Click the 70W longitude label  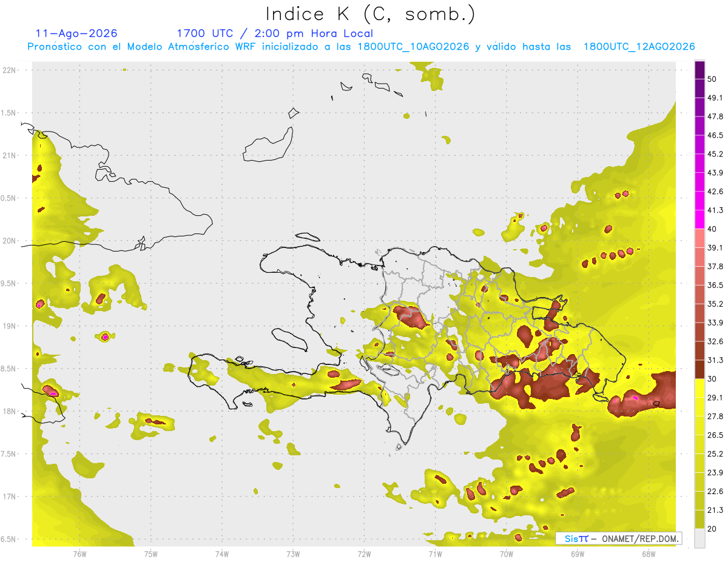[506, 554]
